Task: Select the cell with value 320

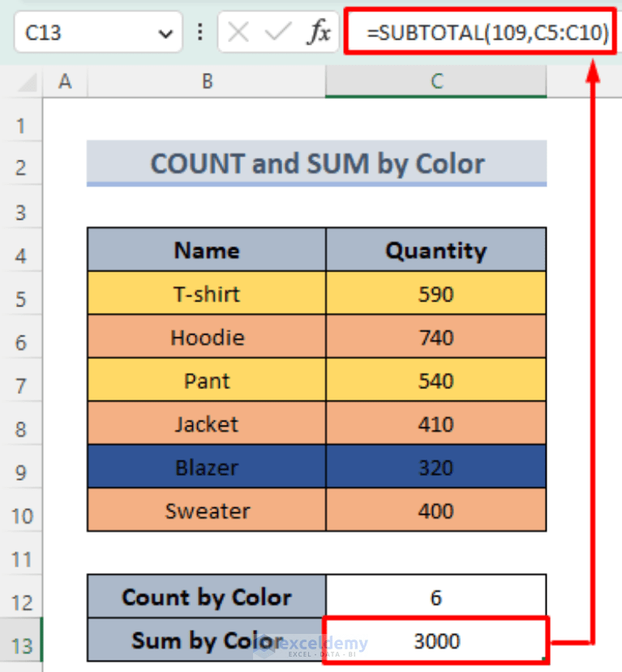Action: coord(436,467)
